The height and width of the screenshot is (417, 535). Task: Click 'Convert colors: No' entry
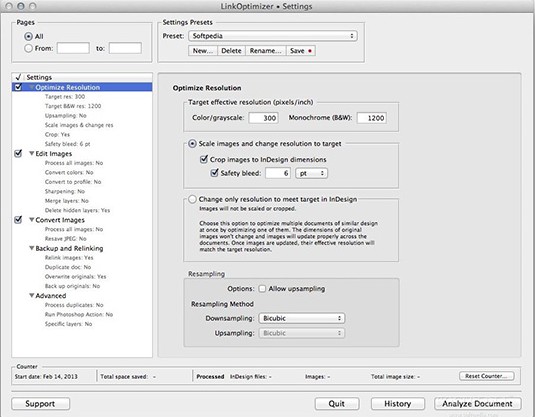[x=69, y=172]
